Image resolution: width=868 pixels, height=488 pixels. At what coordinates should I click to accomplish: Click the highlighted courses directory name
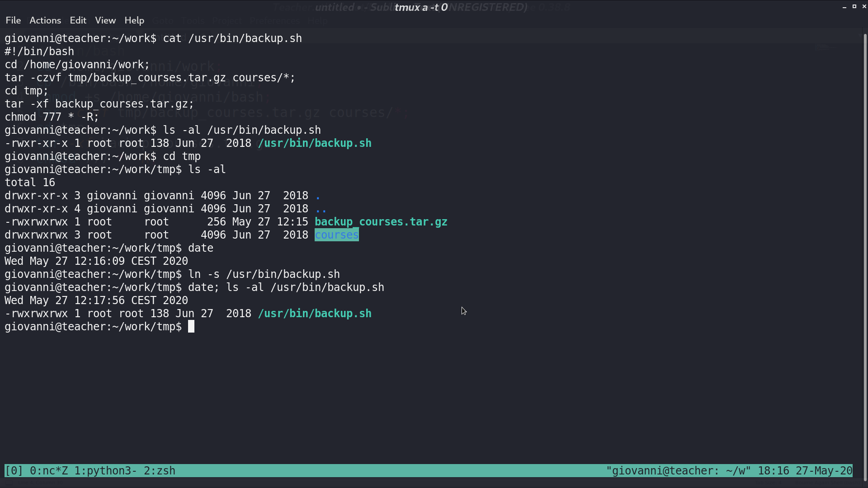[x=337, y=235]
